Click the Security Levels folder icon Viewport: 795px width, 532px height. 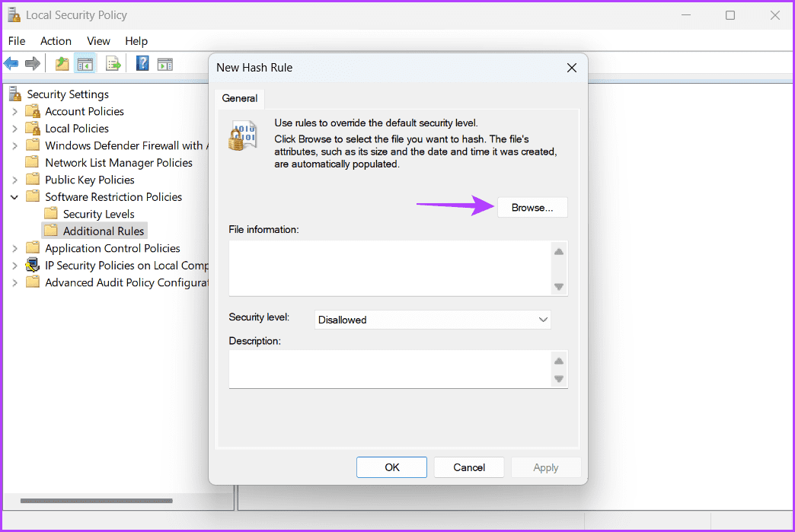coord(51,213)
